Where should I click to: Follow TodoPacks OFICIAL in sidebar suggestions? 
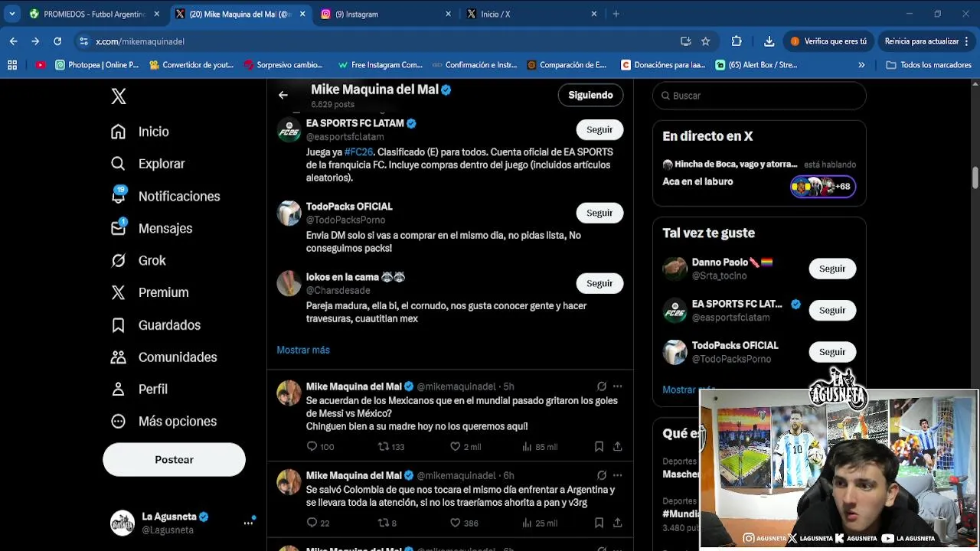coord(832,352)
